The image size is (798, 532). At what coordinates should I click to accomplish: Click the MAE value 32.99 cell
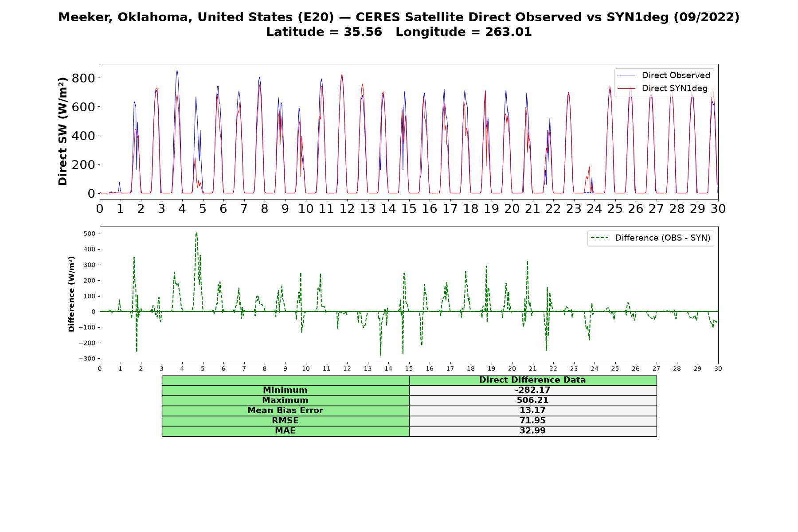click(x=533, y=431)
